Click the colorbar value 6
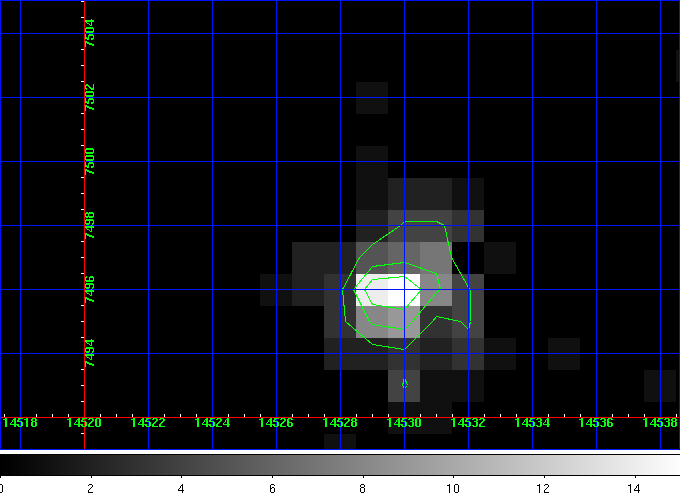 [x=272, y=489]
